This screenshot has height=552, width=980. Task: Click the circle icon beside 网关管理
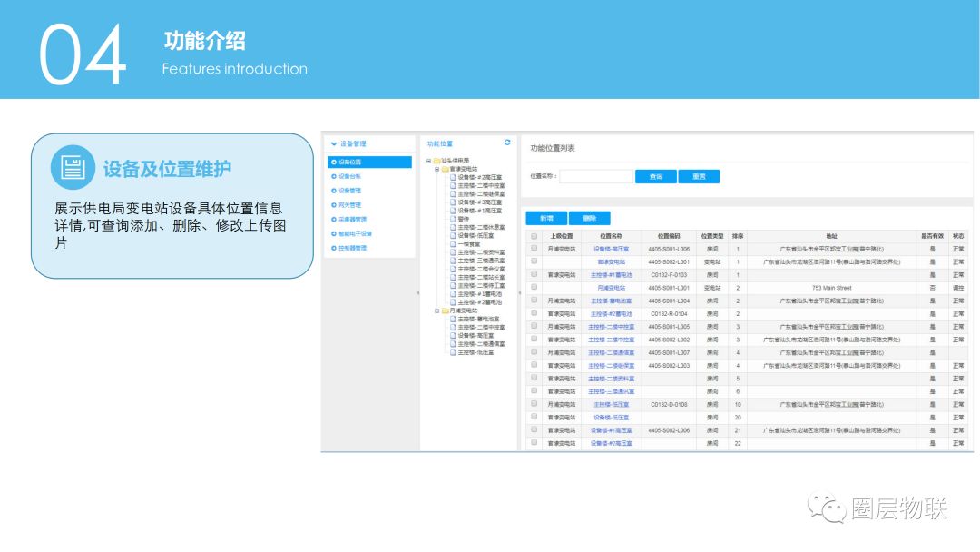pyautogui.click(x=334, y=205)
